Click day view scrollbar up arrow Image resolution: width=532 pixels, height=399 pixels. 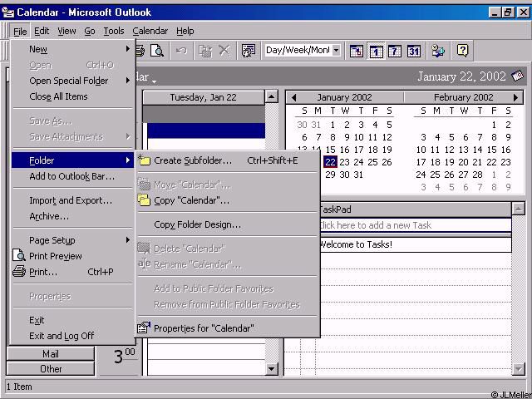[271, 97]
